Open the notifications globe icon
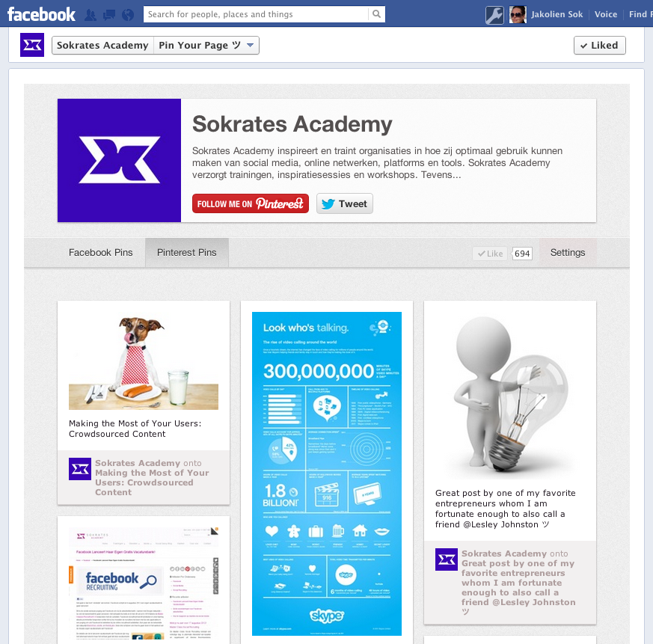Viewport: 653px width, 644px height. click(x=128, y=15)
